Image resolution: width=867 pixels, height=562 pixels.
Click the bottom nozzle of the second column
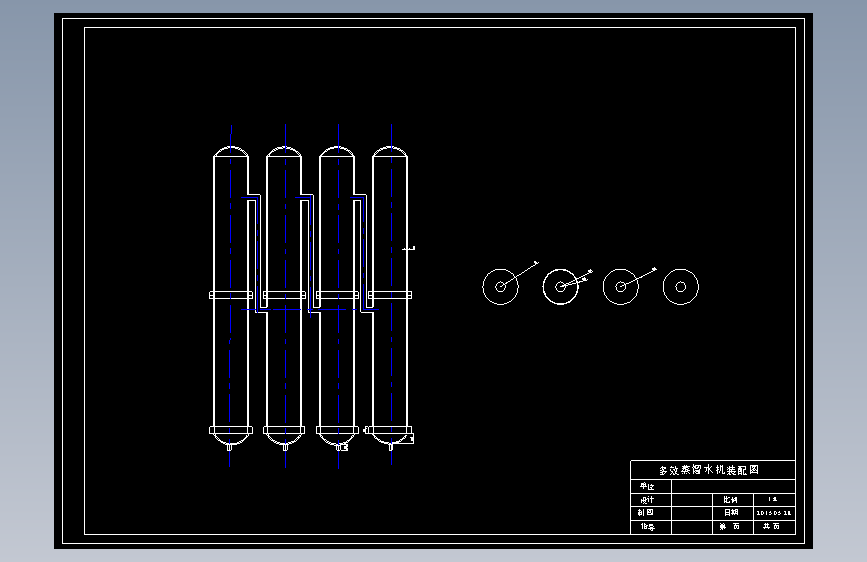285,447
